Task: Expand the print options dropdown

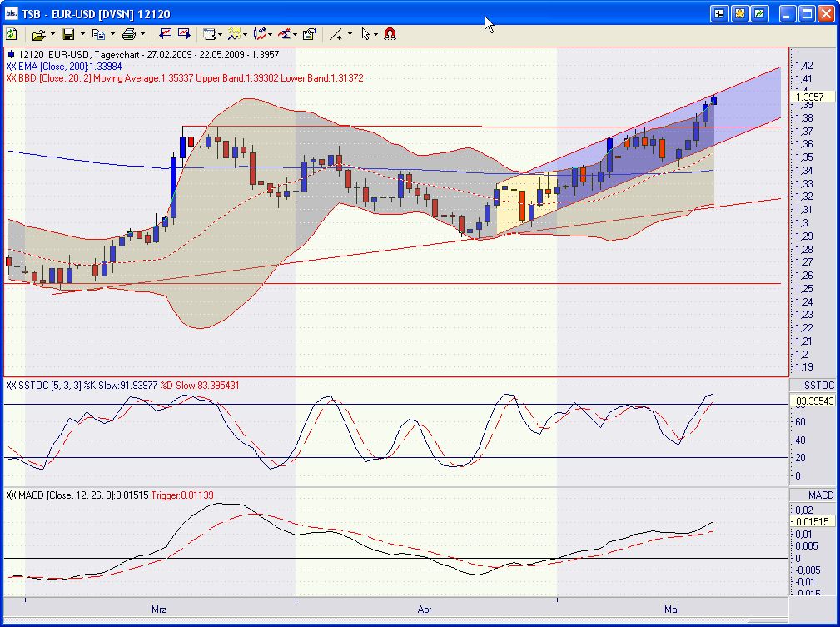Action: click(x=142, y=33)
